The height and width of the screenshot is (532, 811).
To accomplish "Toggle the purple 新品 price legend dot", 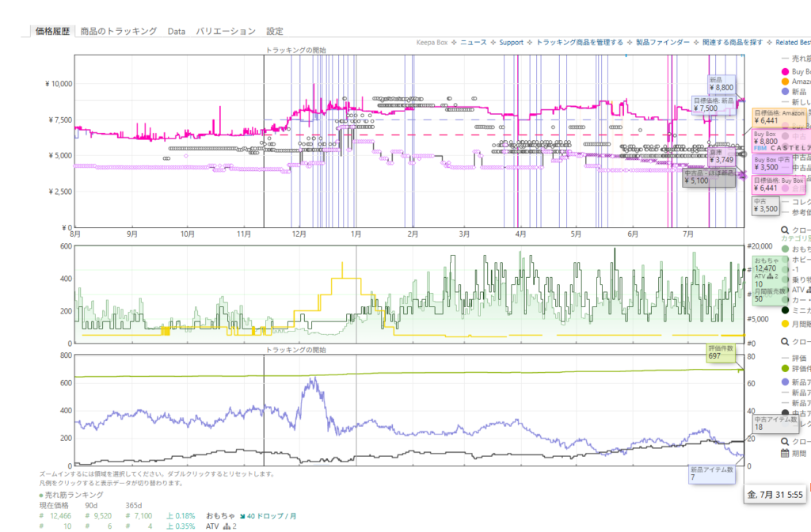I will pyautogui.click(x=785, y=92).
